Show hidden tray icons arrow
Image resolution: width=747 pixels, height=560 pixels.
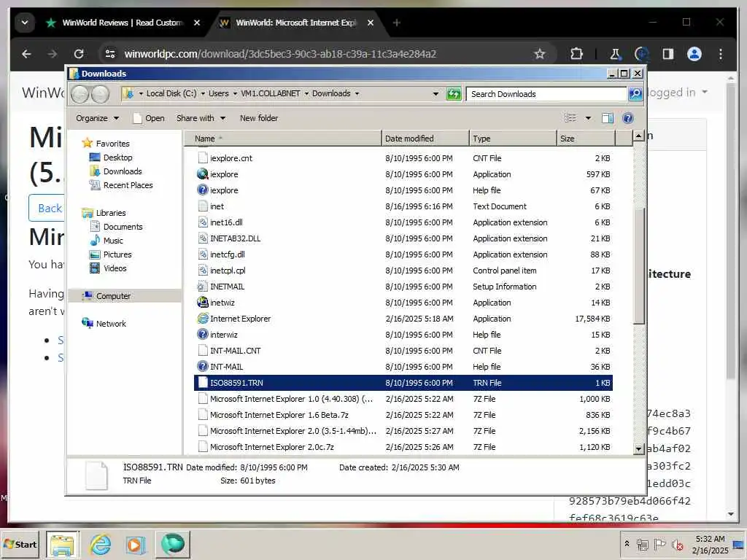coord(627,543)
